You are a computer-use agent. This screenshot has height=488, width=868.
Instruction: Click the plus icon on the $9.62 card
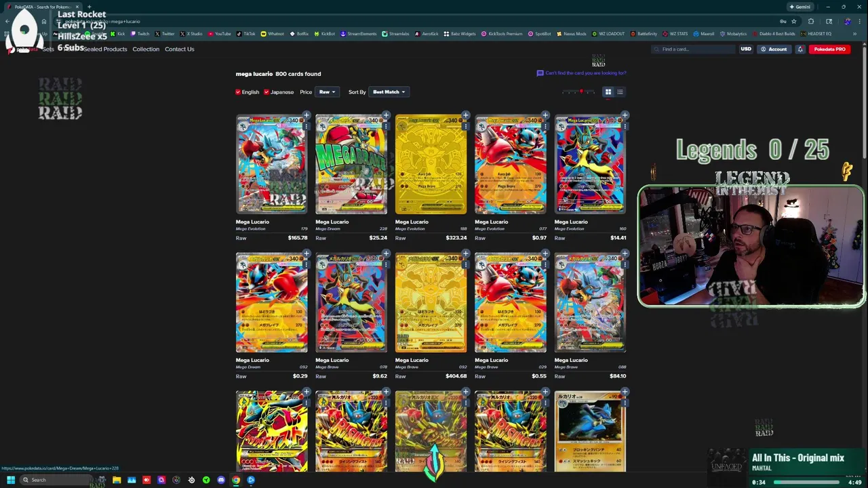click(386, 253)
